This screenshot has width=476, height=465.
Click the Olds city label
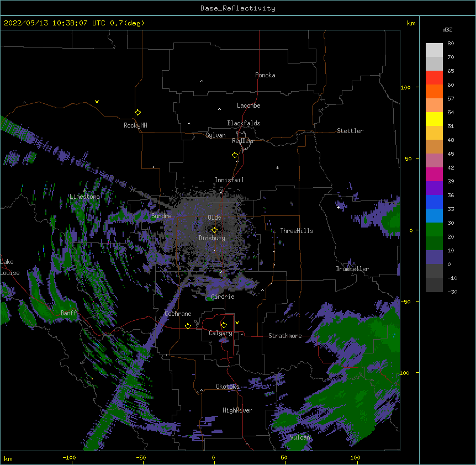214,218
